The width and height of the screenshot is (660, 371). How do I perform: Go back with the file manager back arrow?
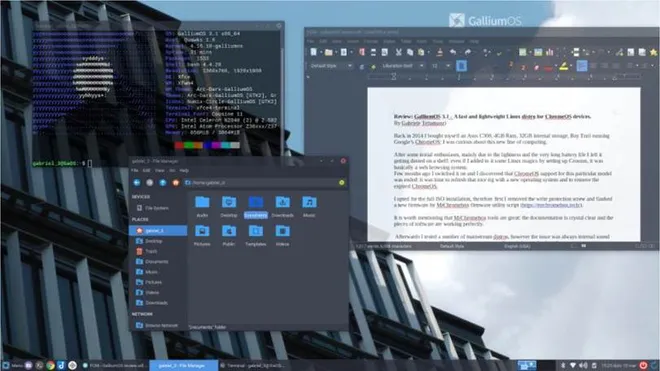pos(137,182)
